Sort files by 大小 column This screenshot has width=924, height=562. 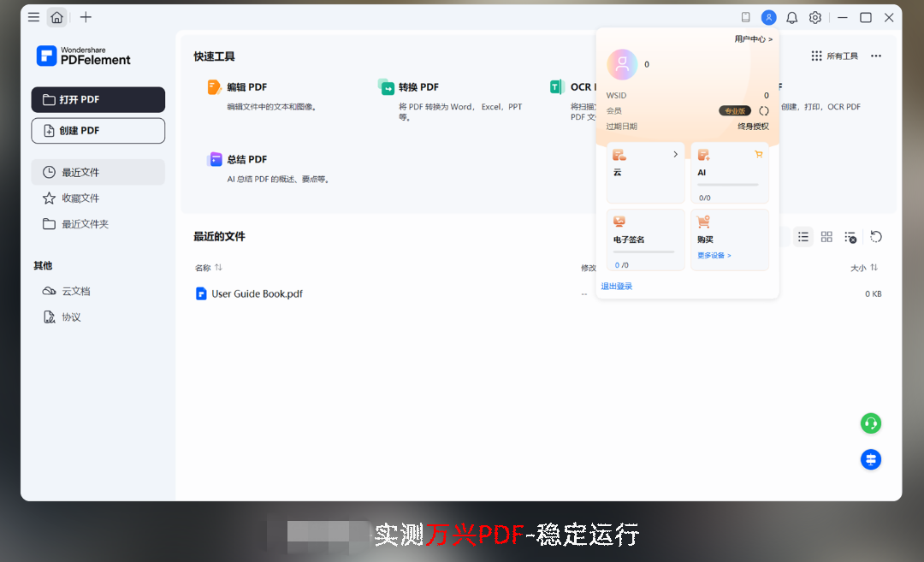pyautogui.click(x=864, y=268)
